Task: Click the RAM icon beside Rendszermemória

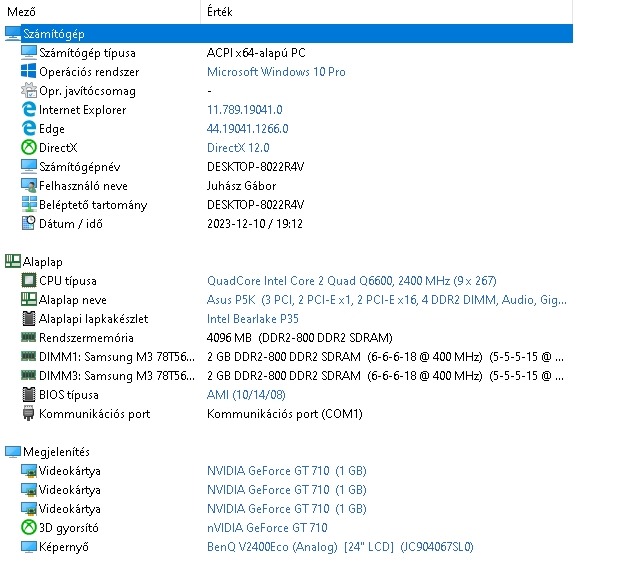Action: coord(28,337)
